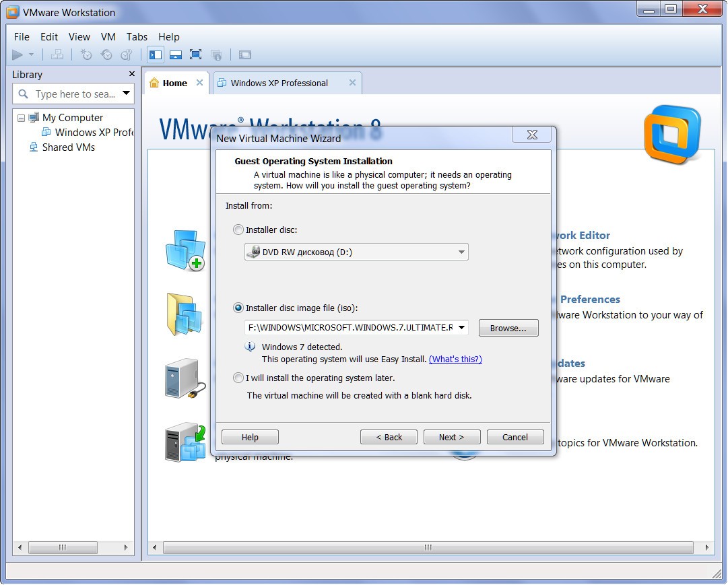
Task: Click the VMware Workstation logo icon
Action: [x=672, y=135]
